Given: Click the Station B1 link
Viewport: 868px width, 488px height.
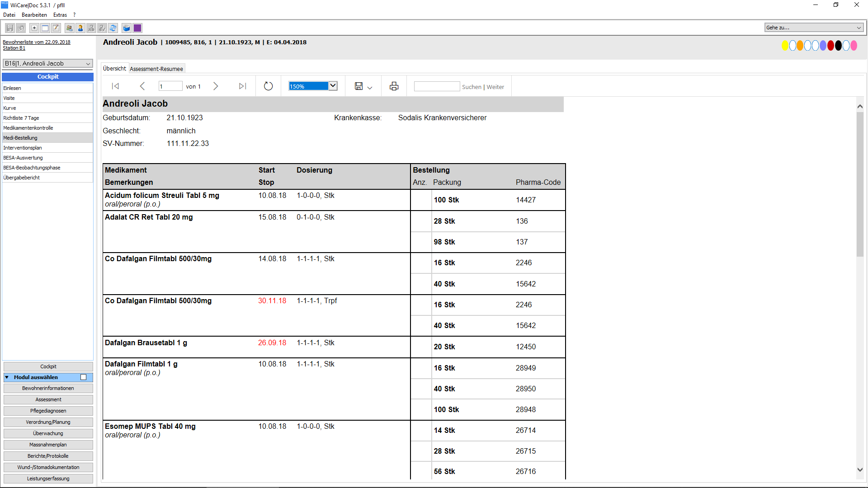Looking at the screenshot, I should [x=14, y=48].
